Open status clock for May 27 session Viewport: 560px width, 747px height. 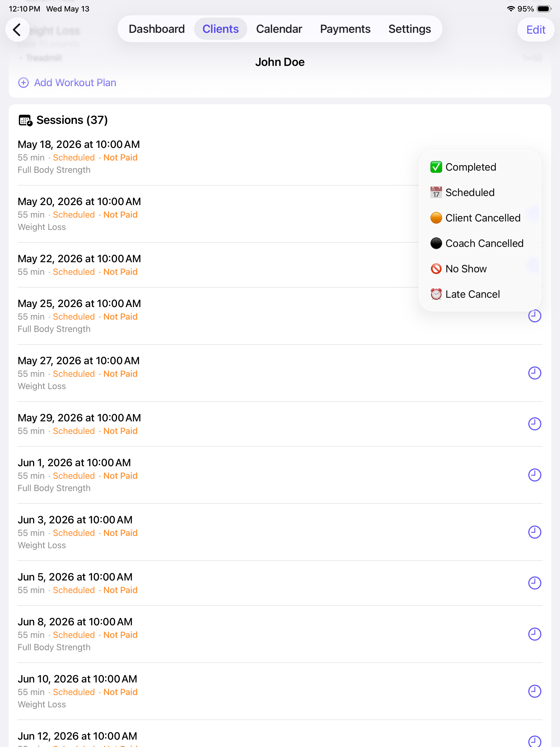click(x=534, y=373)
